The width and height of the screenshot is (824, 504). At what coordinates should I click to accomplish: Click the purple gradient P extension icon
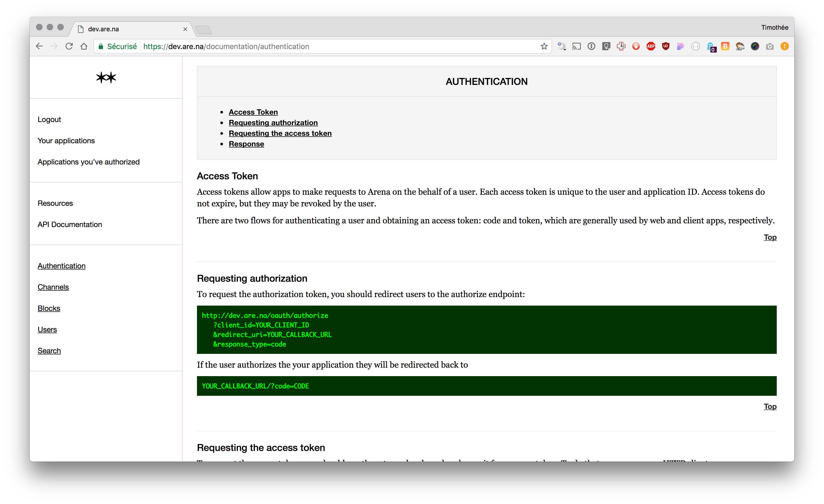[681, 46]
